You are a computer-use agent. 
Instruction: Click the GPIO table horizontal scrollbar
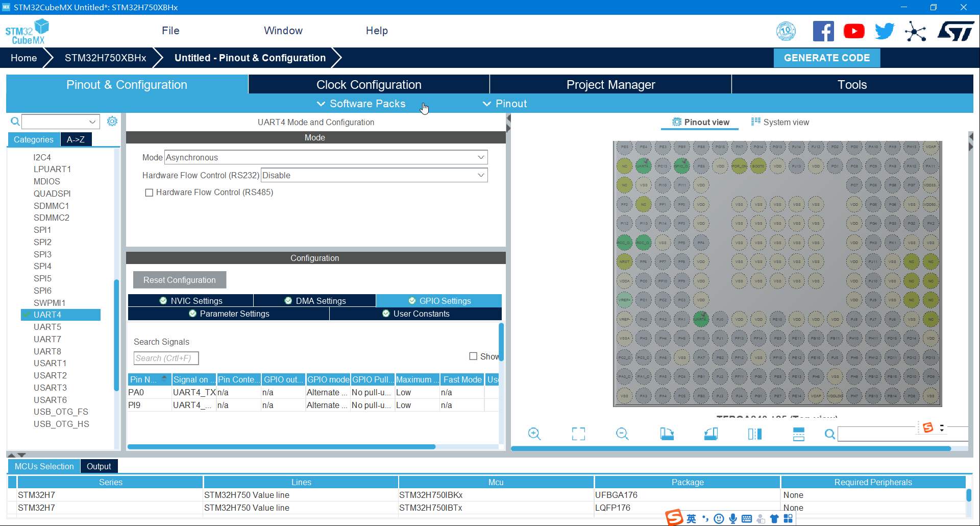(x=281, y=447)
